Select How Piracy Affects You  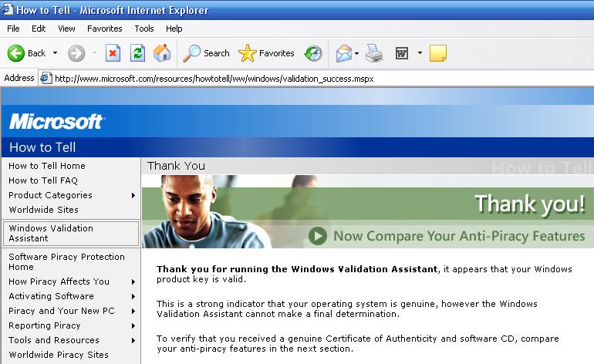coord(59,281)
